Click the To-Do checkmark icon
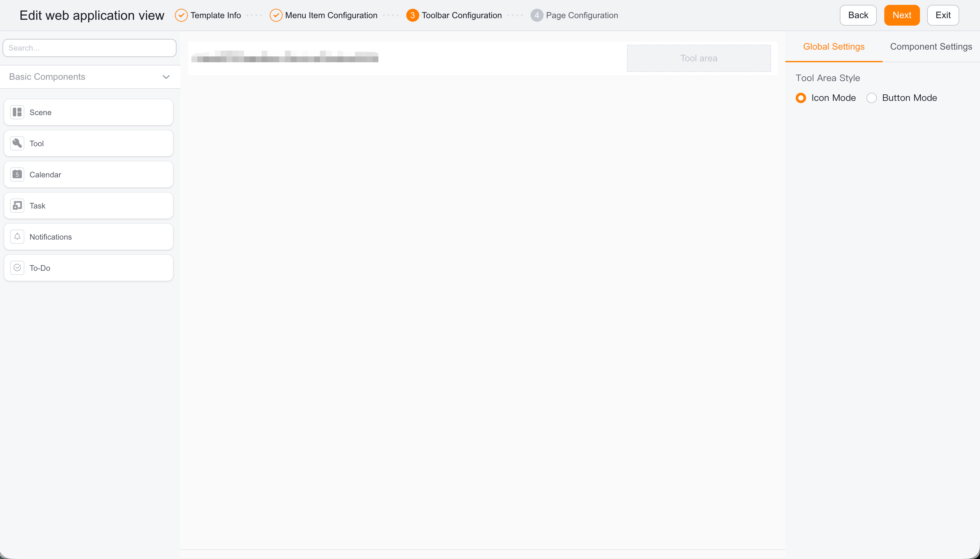The height and width of the screenshot is (559, 980). point(17,268)
